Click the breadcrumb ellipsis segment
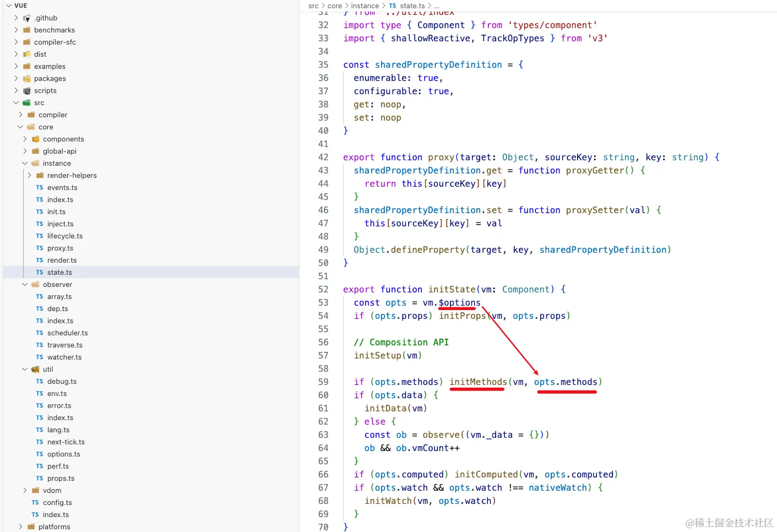The image size is (777, 532). click(437, 6)
